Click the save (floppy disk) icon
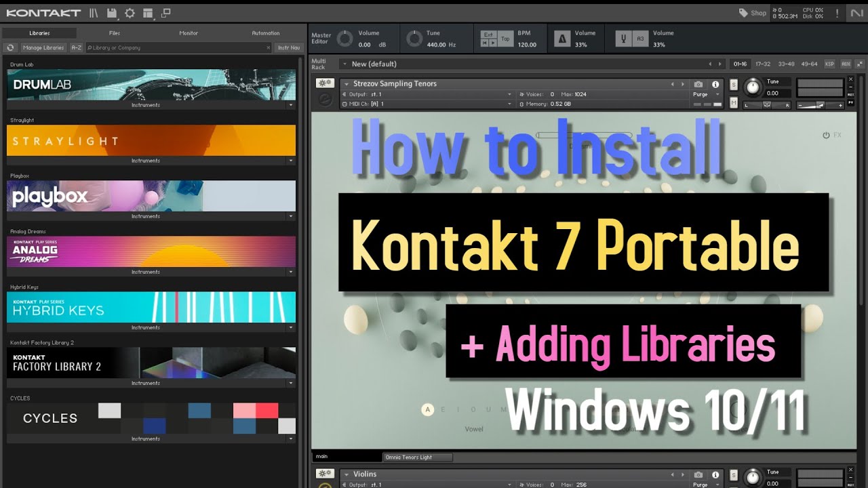The image size is (868, 488). 112,13
